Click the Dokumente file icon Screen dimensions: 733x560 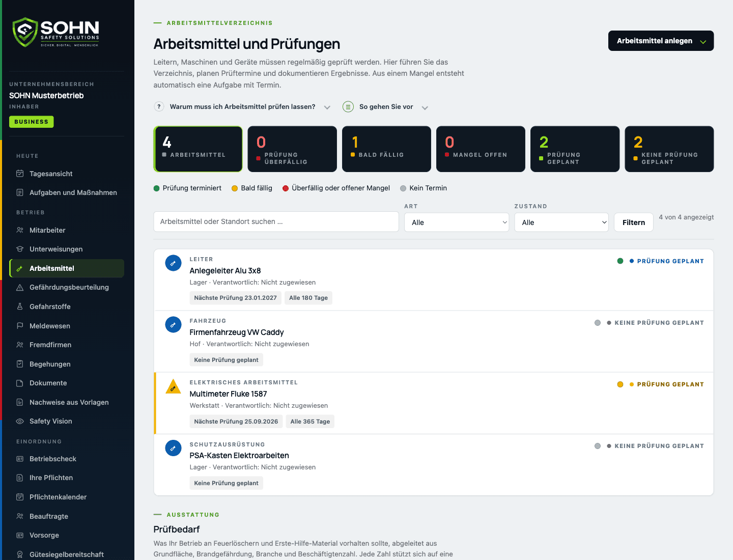(x=20, y=383)
